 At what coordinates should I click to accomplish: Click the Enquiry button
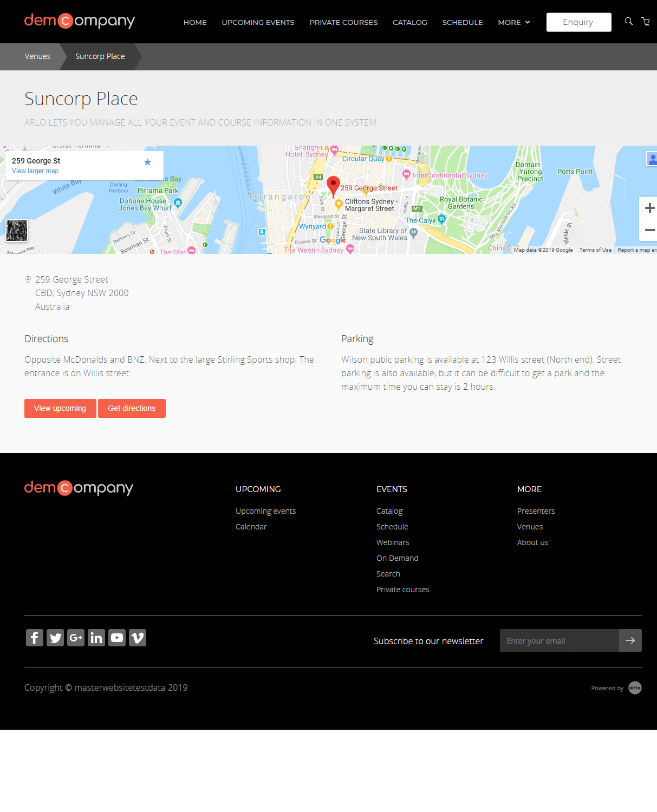coord(579,22)
